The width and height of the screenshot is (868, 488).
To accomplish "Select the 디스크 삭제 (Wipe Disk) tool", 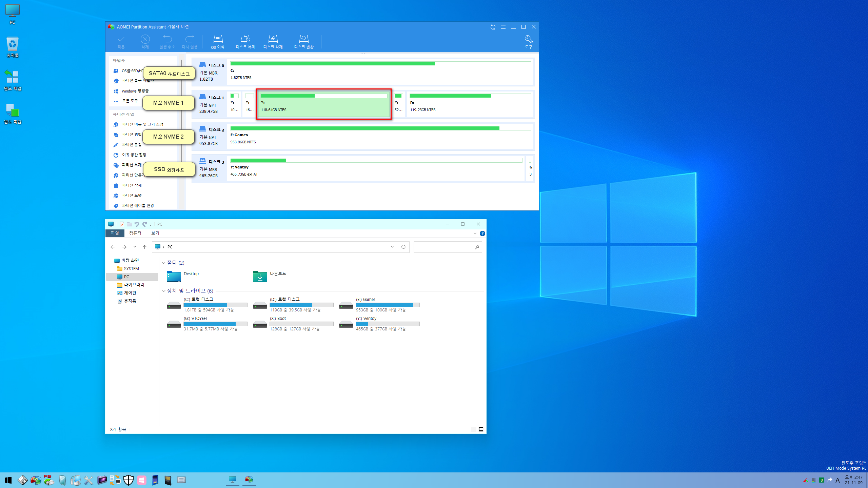I will pos(273,42).
